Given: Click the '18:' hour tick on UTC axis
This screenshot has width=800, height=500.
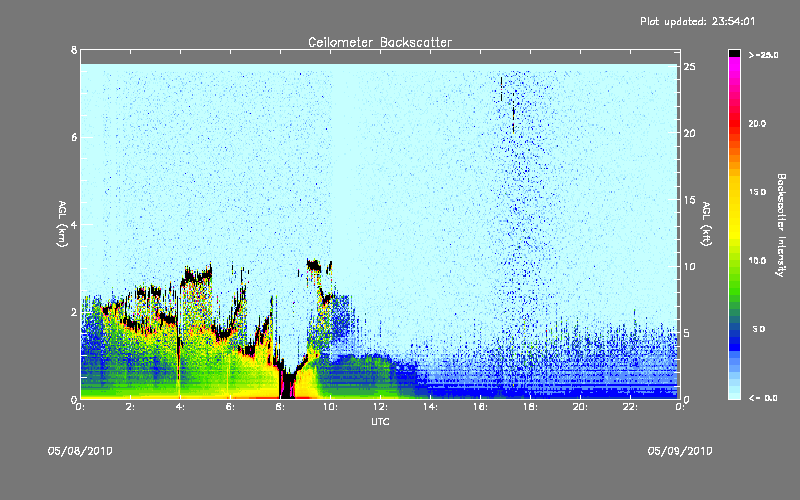Looking at the screenshot, I should tap(530, 407).
